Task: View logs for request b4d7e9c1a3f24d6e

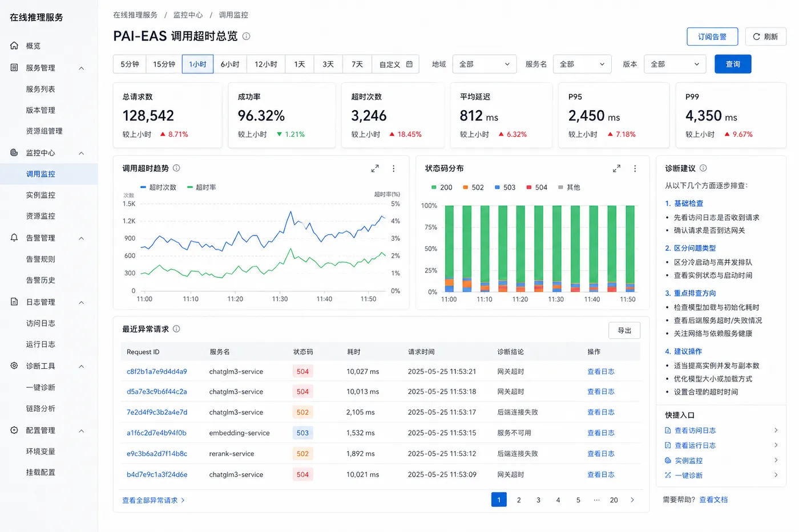Action: 601,475
